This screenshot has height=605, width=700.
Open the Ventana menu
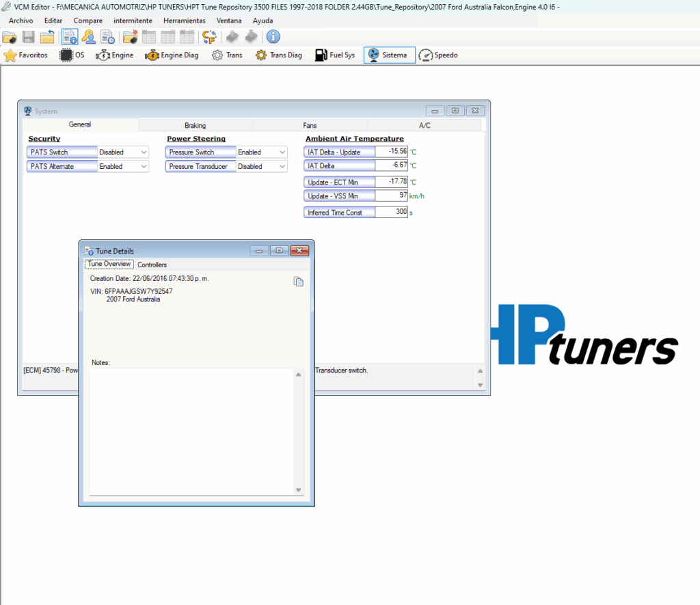point(229,21)
